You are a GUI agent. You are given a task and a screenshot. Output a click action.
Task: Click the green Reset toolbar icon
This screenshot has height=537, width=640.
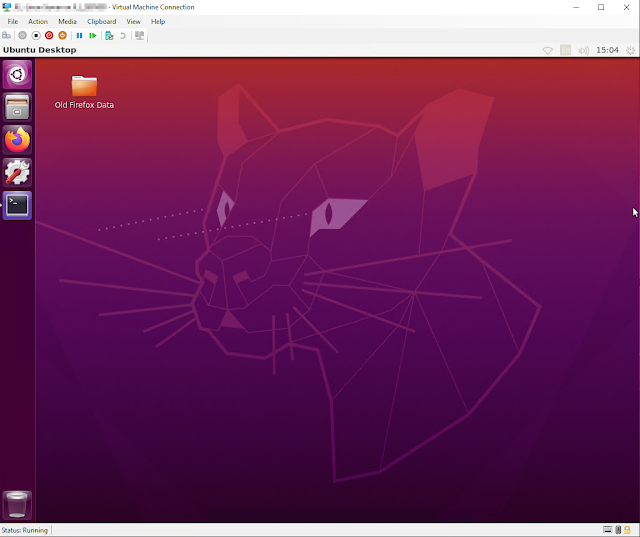point(93,36)
